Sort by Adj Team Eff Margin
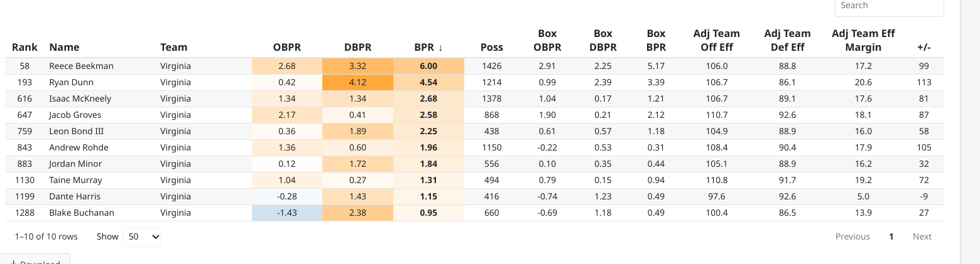 pyautogui.click(x=863, y=40)
